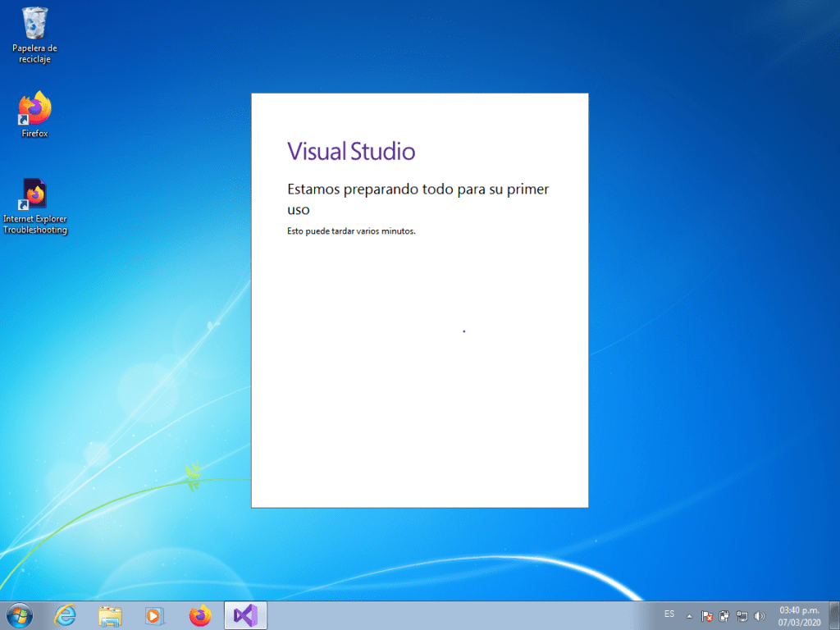This screenshot has height=630, width=840.
Task: Click the Visual Studio title in splash window
Action: coord(351,151)
